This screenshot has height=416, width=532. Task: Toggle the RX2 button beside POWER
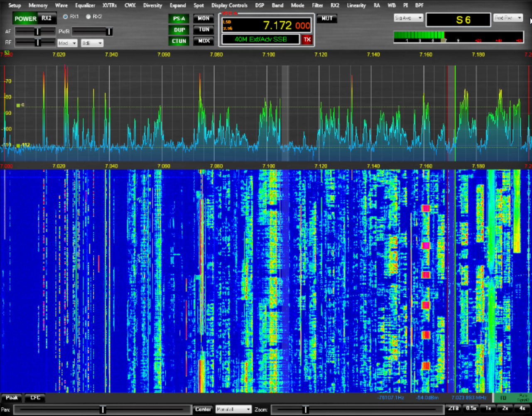coord(47,19)
